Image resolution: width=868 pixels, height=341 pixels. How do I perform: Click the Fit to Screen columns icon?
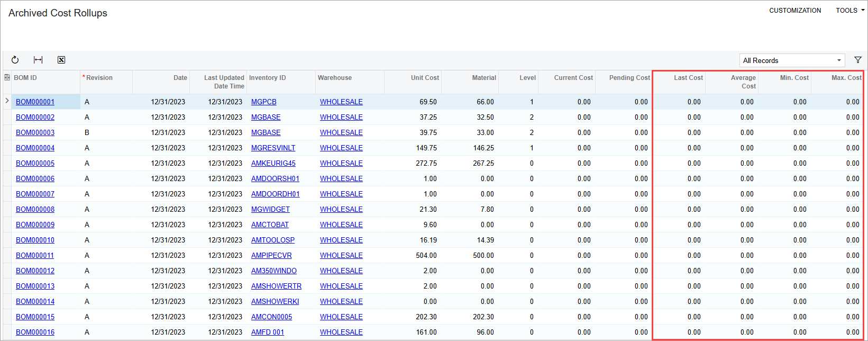(38, 60)
